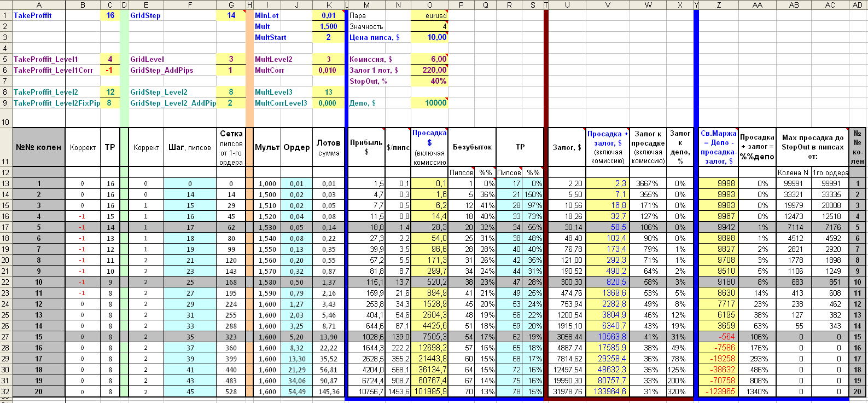
Task: Click the Св.Маржа header cell
Action: click(x=718, y=147)
